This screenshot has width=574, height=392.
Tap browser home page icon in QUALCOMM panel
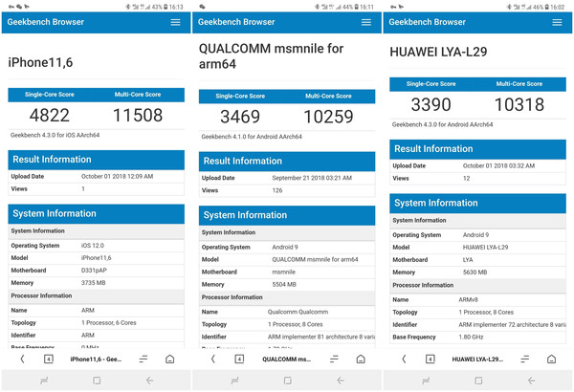(361, 359)
